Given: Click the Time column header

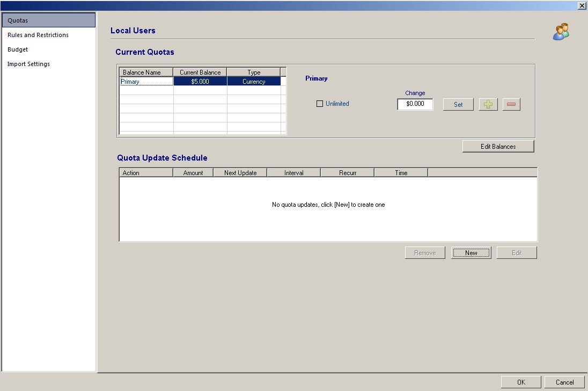Looking at the screenshot, I should tap(401, 172).
